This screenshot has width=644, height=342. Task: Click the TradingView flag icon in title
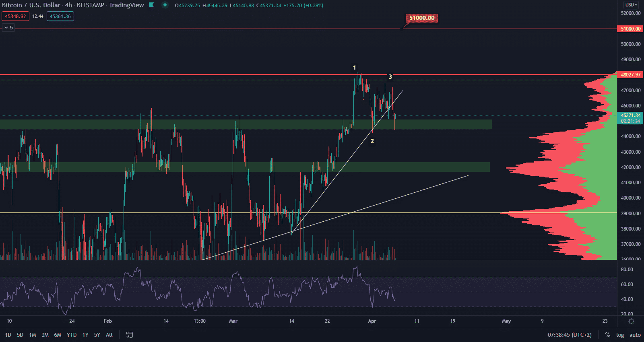(151, 5)
